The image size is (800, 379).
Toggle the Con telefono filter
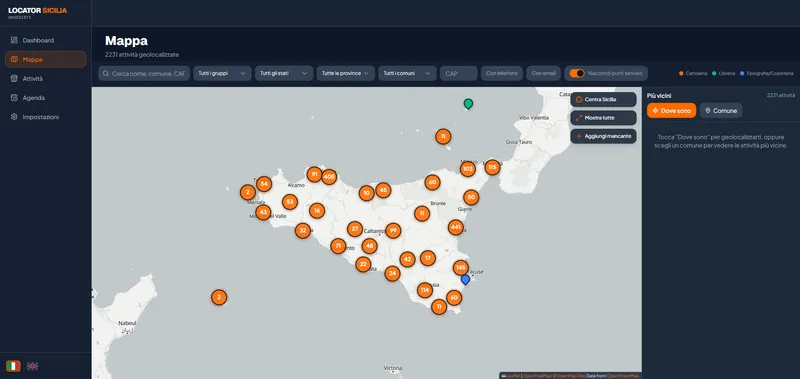coord(502,73)
